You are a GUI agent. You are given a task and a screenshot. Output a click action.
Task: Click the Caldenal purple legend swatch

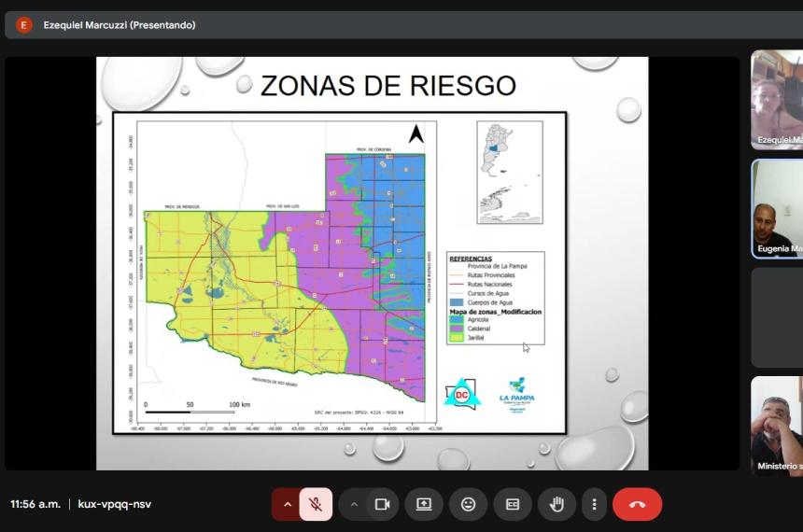(457, 329)
